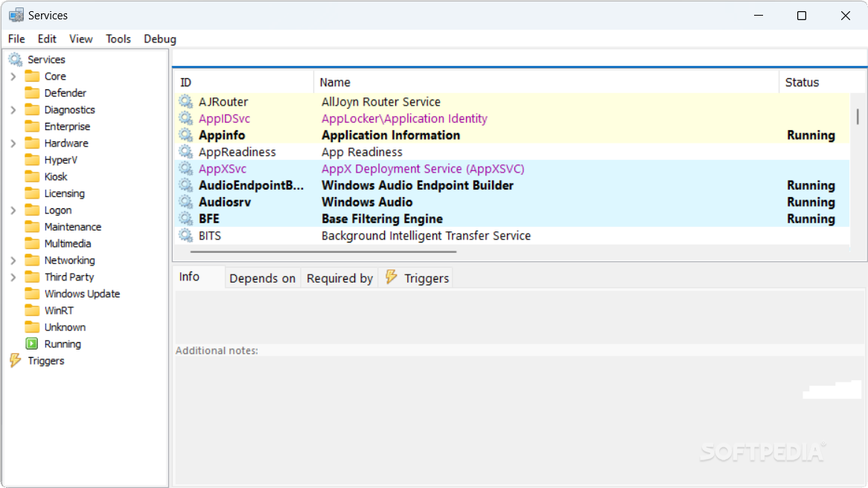The width and height of the screenshot is (868, 488).
Task: Click the Kiosk folder icon
Action: [32, 176]
